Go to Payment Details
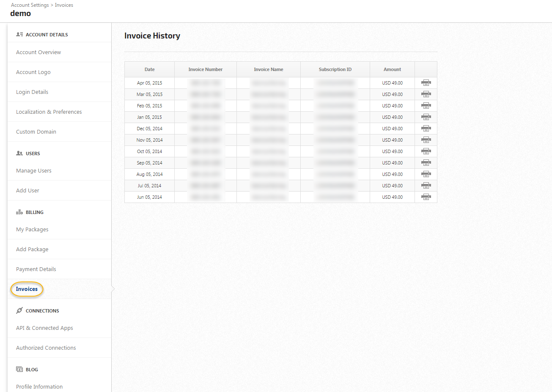 (x=36, y=269)
